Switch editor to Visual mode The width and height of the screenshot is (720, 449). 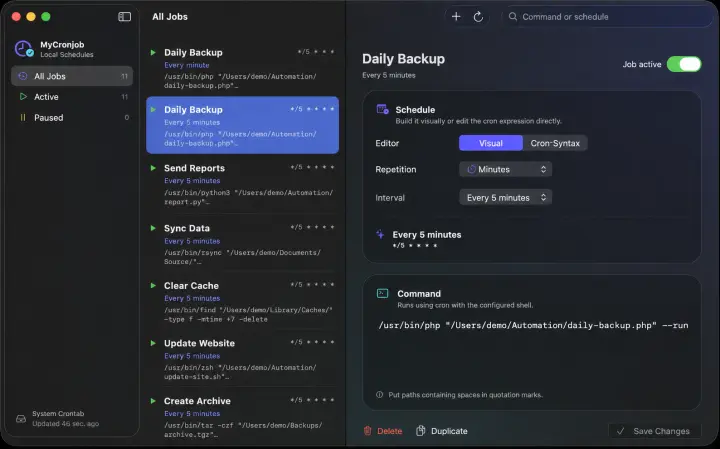tap(490, 143)
